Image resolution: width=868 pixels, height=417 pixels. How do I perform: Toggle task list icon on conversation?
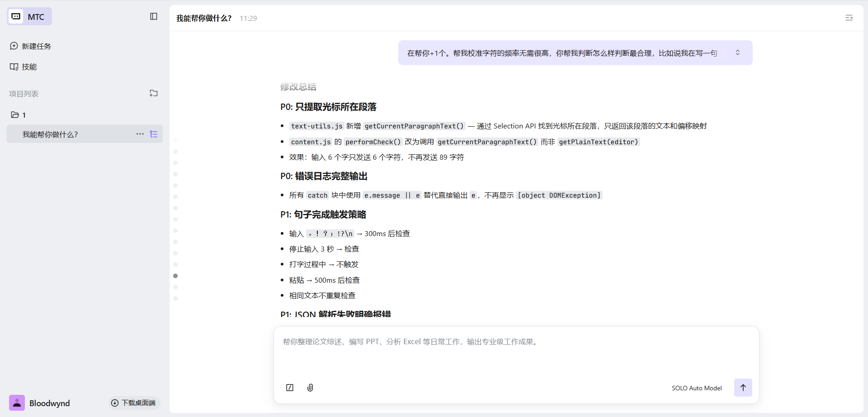pos(154,134)
